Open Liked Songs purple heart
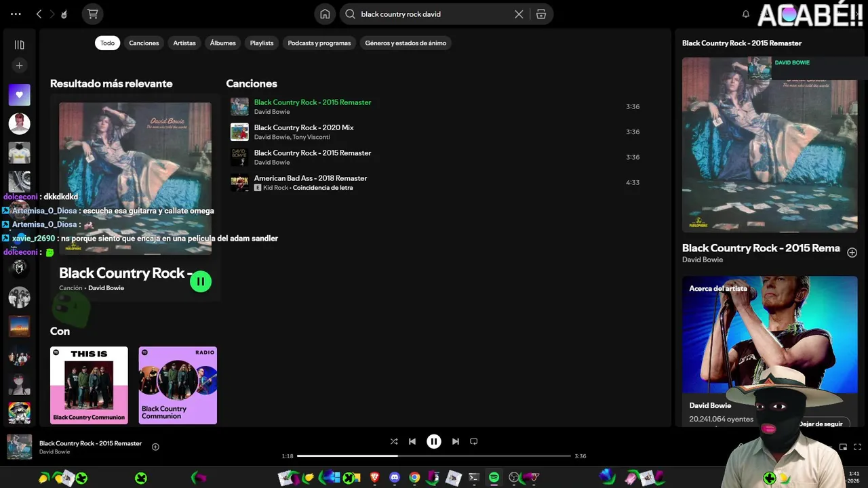The image size is (868, 488). pyautogui.click(x=19, y=95)
